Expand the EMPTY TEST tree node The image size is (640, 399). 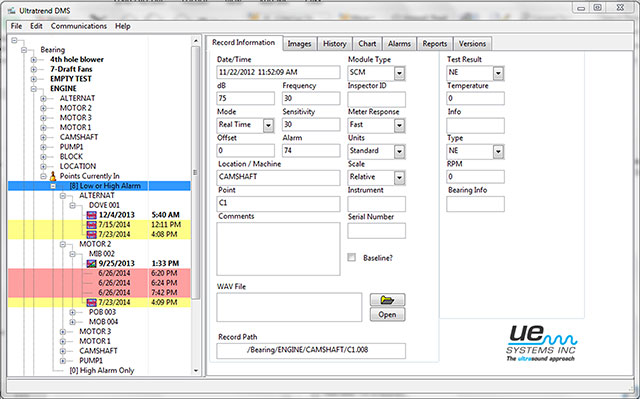33,79
